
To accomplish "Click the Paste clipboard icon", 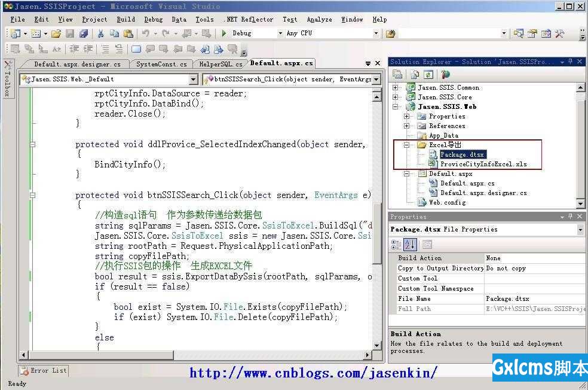I will (x=128, y=33).
